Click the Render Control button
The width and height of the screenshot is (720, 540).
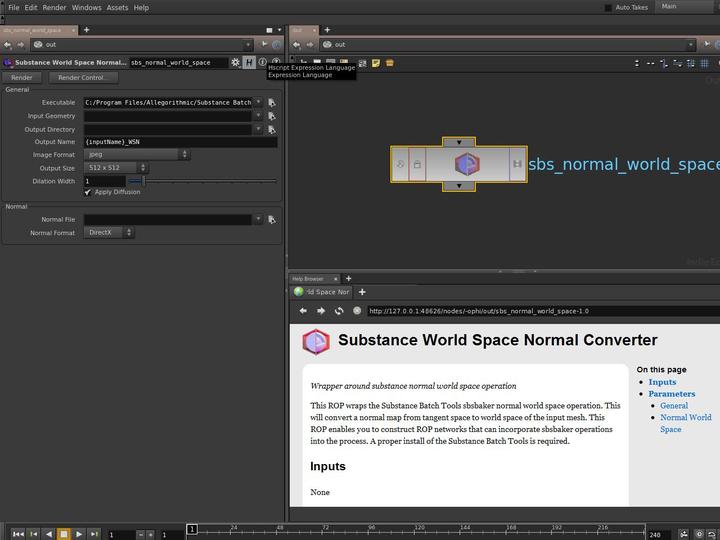(82, 77)
